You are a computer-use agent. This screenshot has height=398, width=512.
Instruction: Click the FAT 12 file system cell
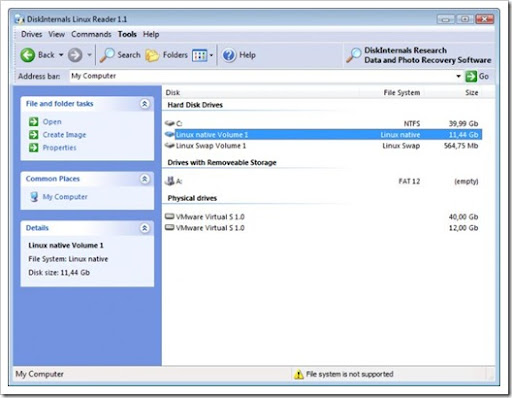coord(409,181)
